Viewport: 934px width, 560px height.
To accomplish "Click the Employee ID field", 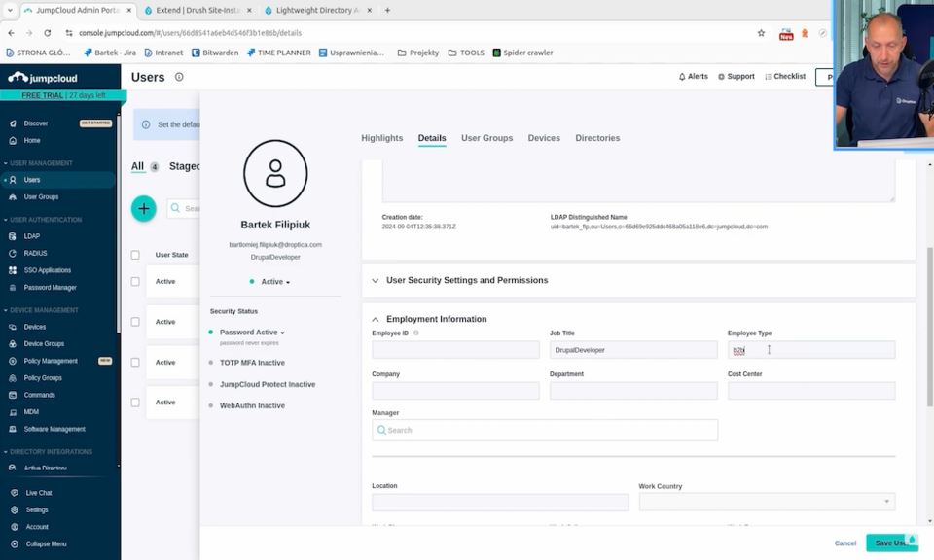I will coord(455,350).
